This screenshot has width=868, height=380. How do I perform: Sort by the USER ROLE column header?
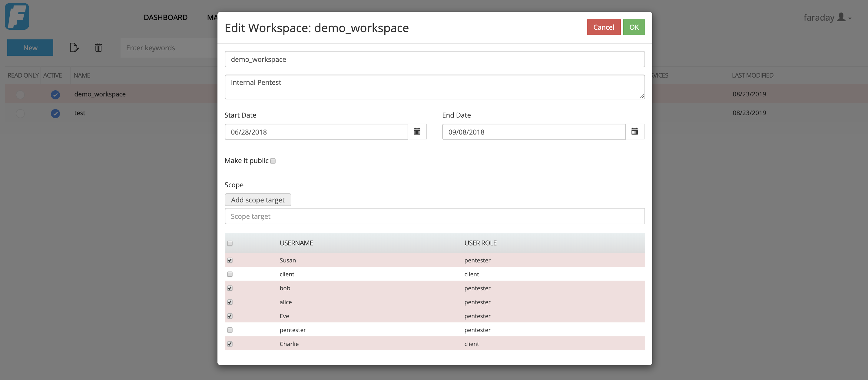481,243
